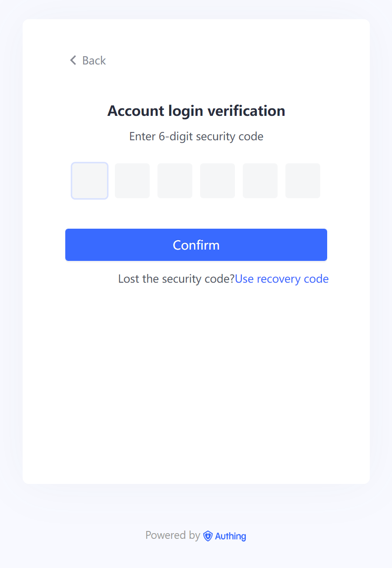Select the fifth security code digit box
Screen dimensions: 392x568
point(260,181)
